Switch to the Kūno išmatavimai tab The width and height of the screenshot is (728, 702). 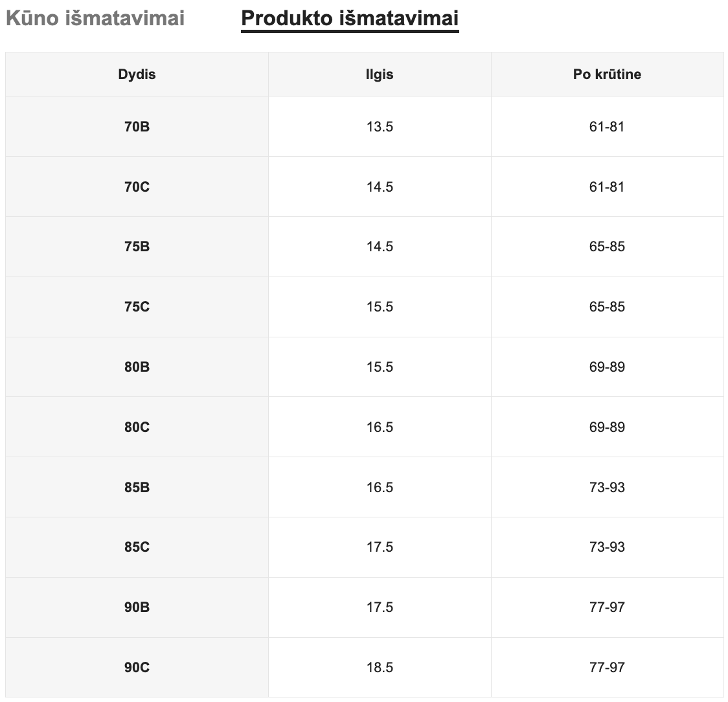(x=95, y=18)
